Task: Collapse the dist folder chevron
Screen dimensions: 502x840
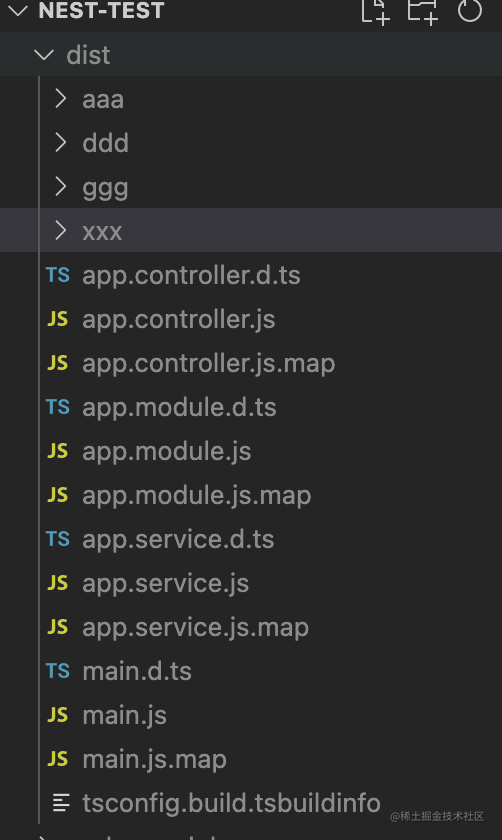Action: pos(43,55)
